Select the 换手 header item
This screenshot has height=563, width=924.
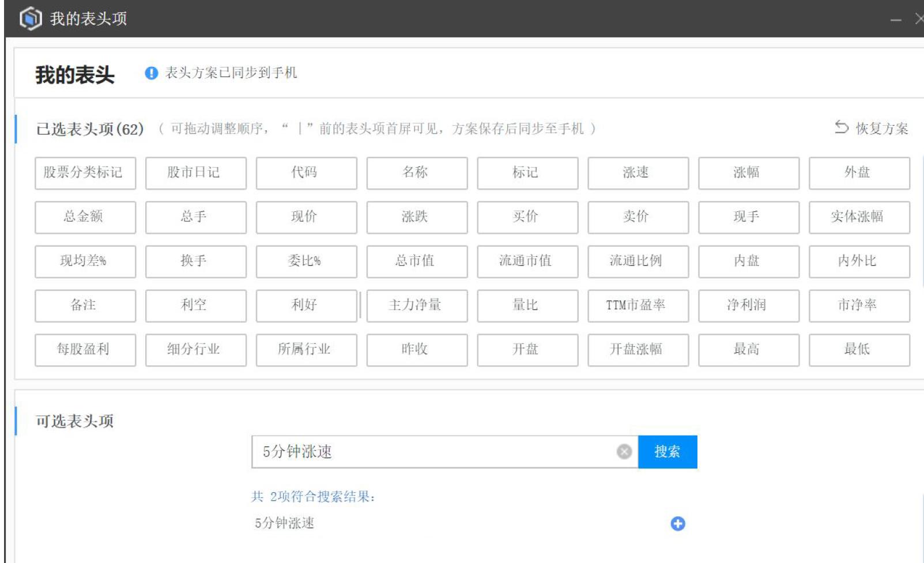195,261
